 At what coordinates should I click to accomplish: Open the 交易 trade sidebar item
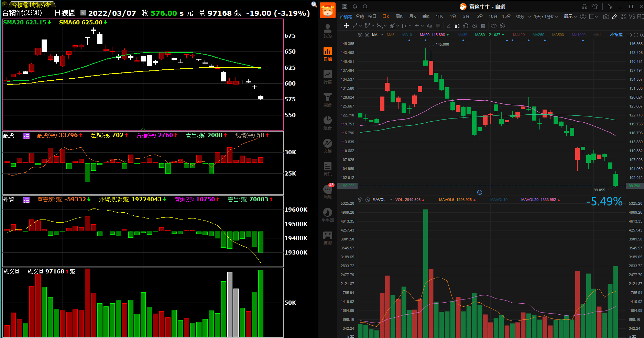click(328, 146)
